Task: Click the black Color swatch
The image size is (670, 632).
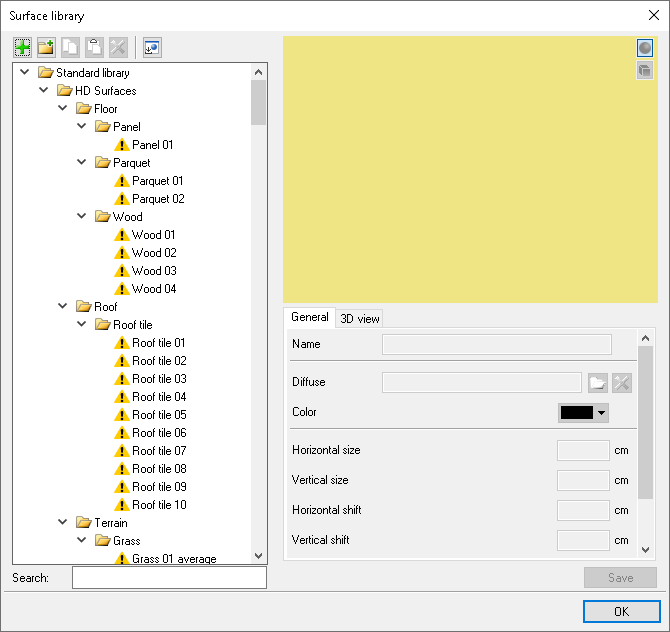Action: [577, 412]
